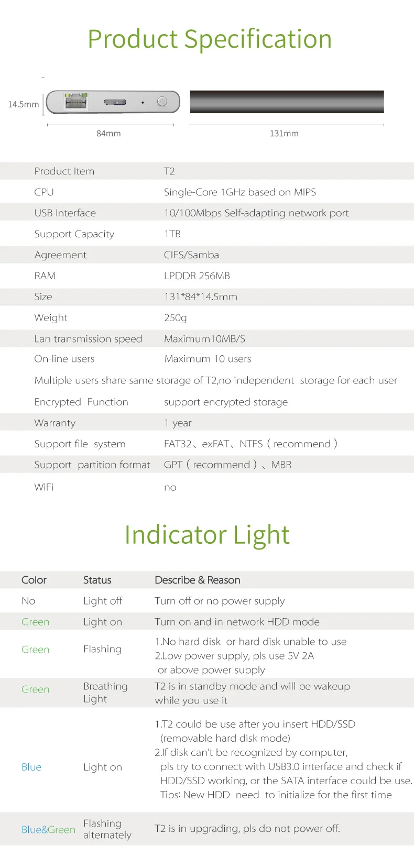Click the Product Specification heading
This screenshot has height=868, width=414.
(x=210, y=39)
